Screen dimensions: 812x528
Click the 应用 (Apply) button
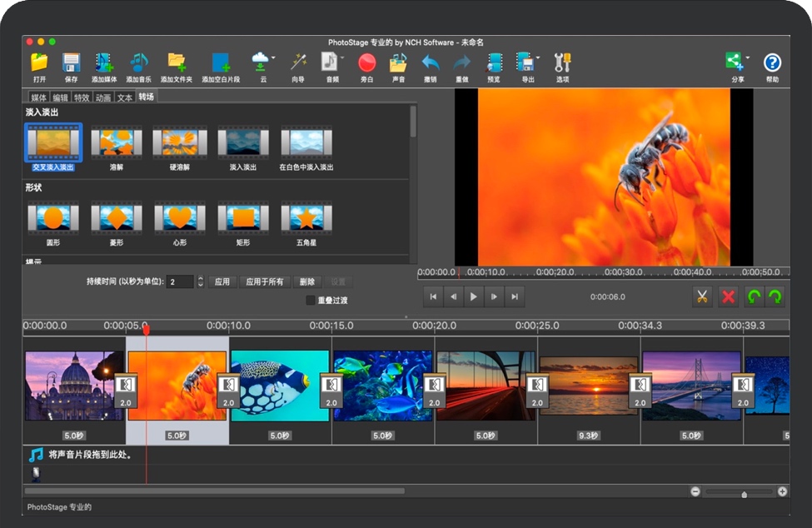point(223,281)
